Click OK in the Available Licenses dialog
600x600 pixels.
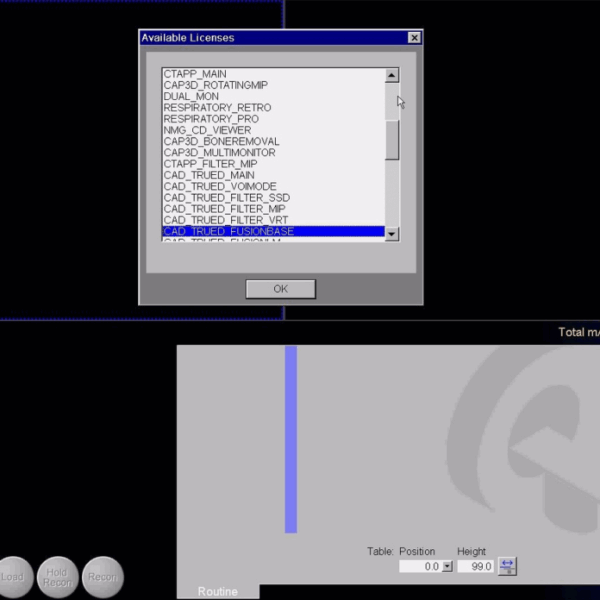[280, 289]
